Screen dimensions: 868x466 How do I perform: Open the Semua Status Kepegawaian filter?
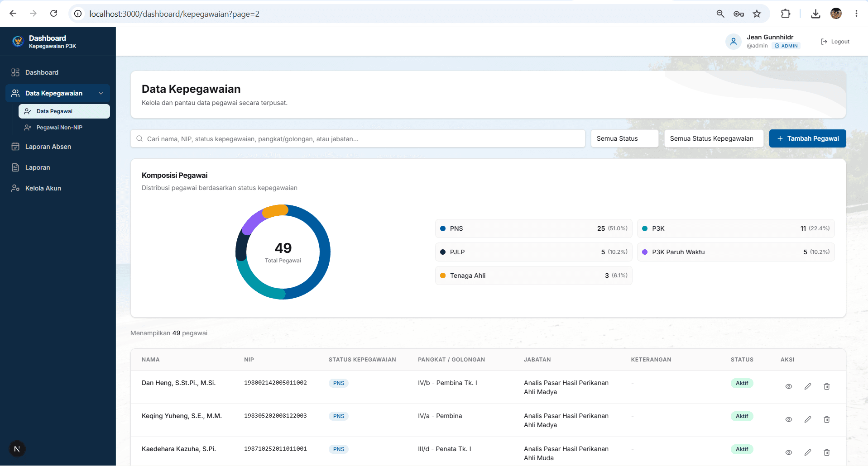[x=714, y=138]
